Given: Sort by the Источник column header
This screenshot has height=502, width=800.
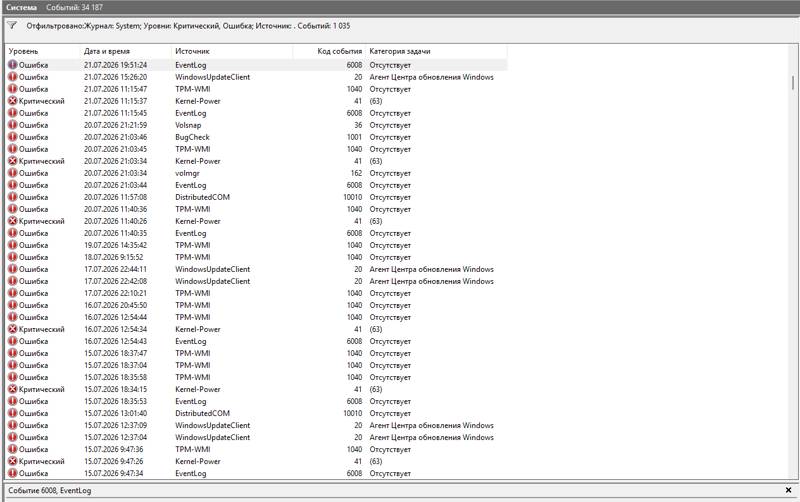Looking at the screenshot, I should click(x=232, y=51).
